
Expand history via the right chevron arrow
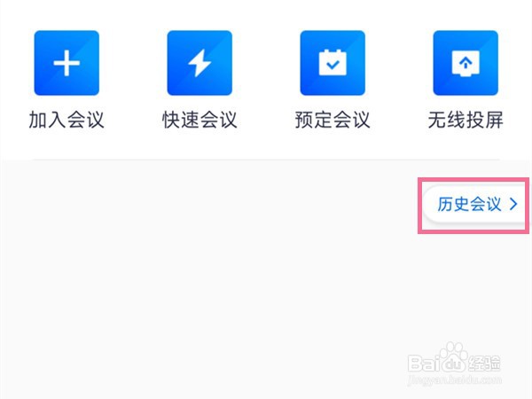click(x=513, y=204)
